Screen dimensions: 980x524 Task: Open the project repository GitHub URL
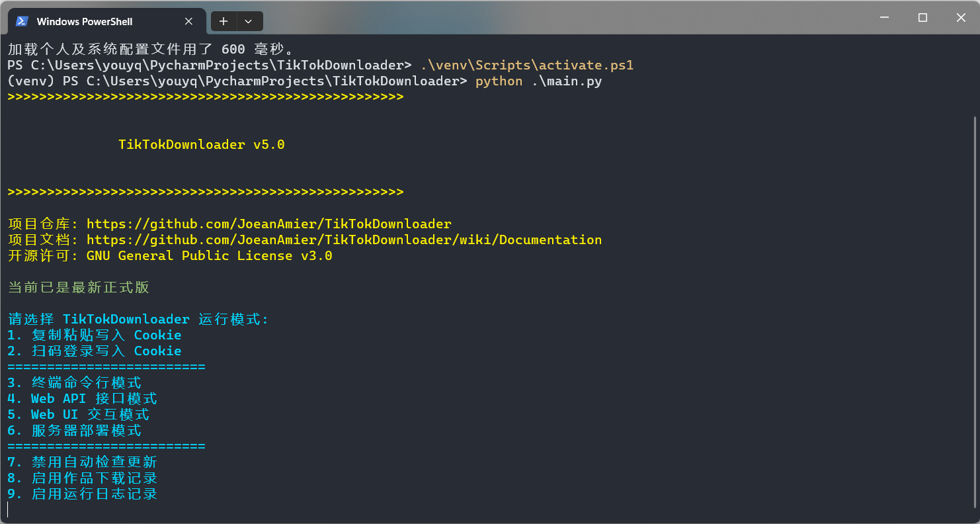(269, 224)
